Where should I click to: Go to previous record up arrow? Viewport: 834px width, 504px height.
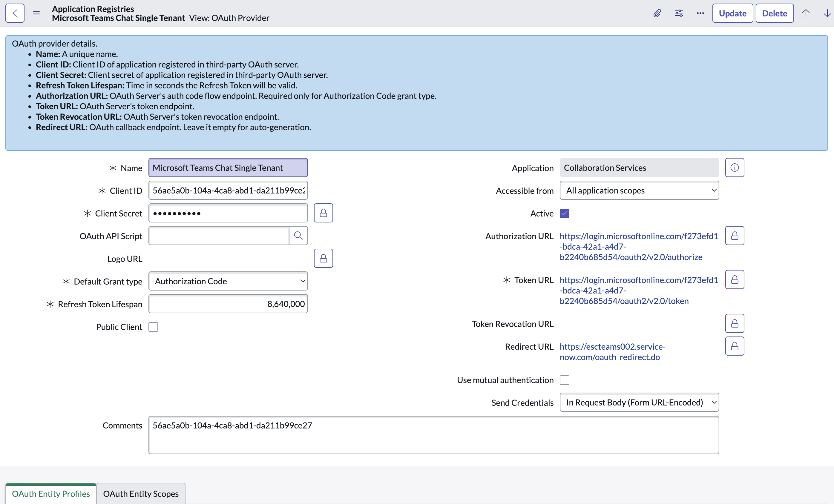click(806, 13)
